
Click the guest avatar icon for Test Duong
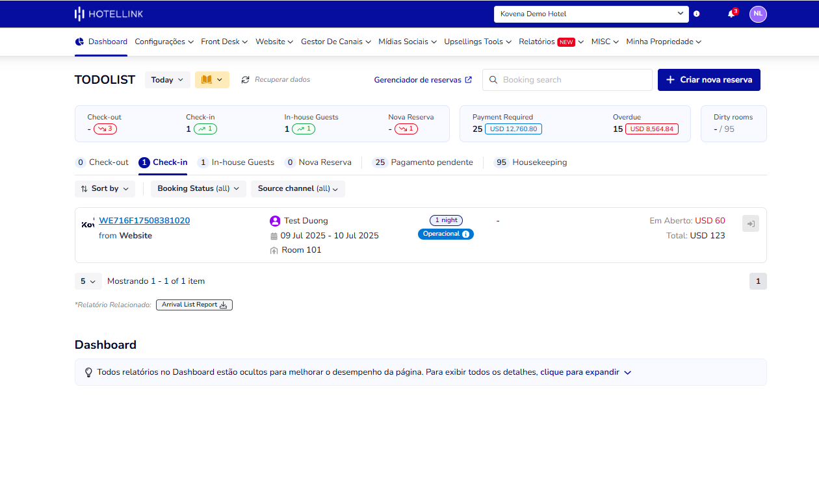tap(275, 221)
